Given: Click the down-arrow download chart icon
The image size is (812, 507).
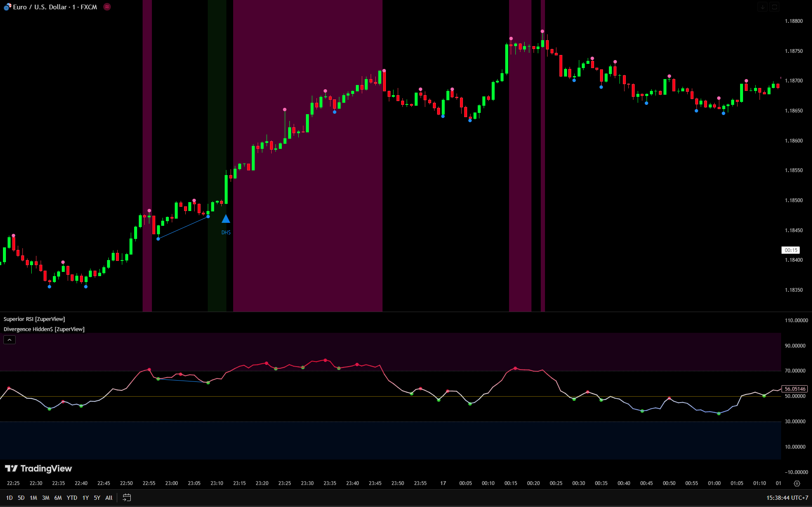Looking at the screenshot, I should (762, 7).
